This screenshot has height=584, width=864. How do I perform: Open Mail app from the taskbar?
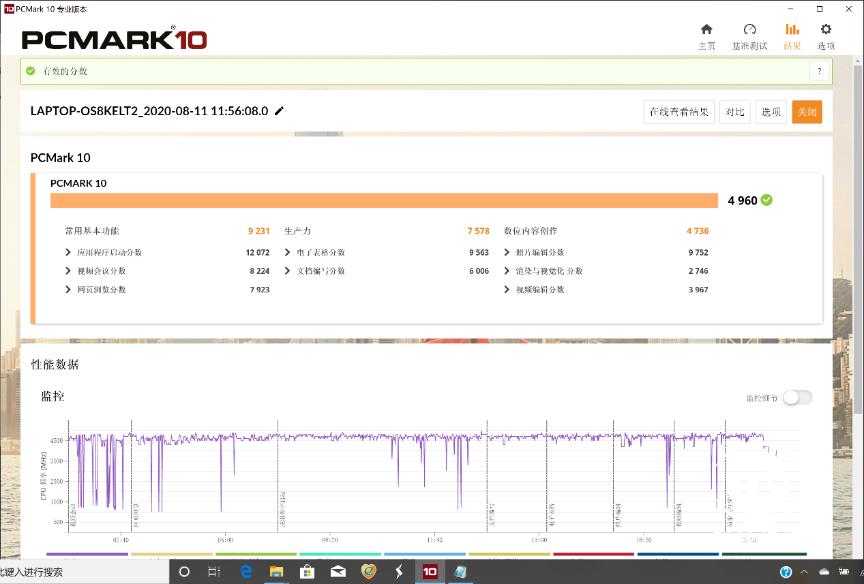(x=338, y=572)
